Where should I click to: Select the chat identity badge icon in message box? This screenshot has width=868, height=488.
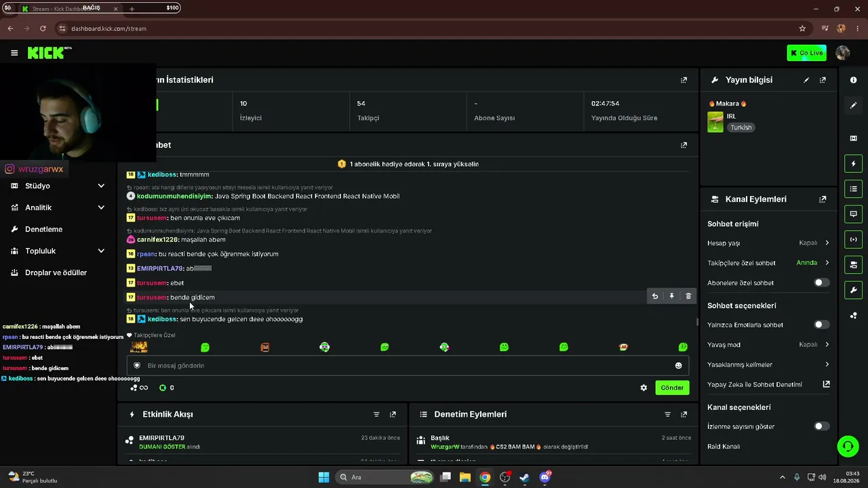coord(137,365)
